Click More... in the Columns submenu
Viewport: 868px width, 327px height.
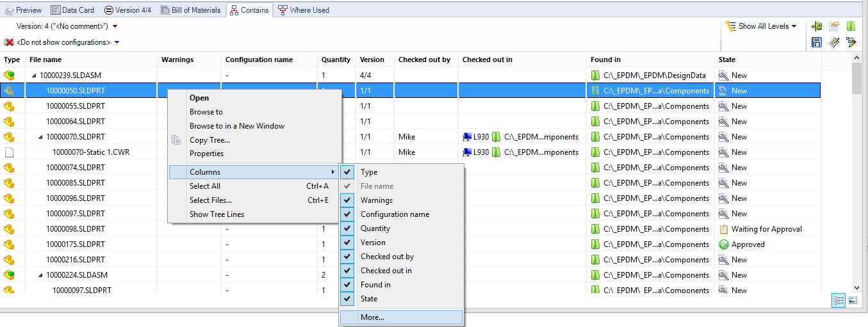372,317
